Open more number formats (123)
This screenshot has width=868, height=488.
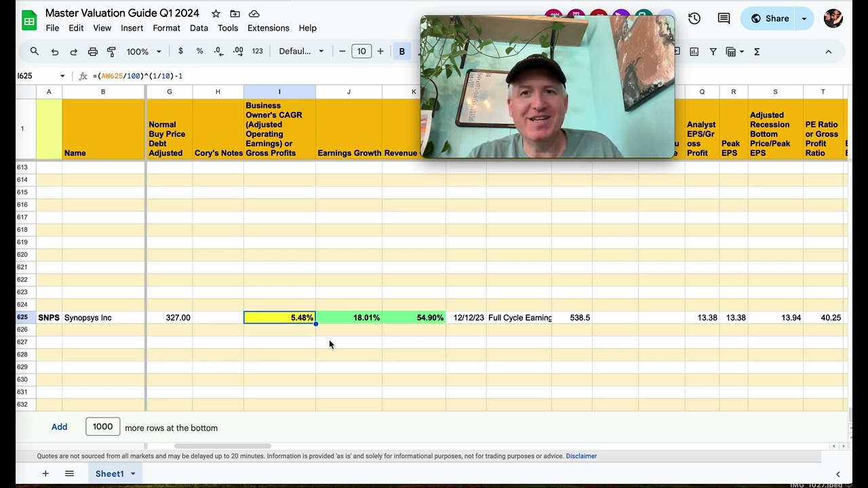pyautogui.click(x=257, y=52)
